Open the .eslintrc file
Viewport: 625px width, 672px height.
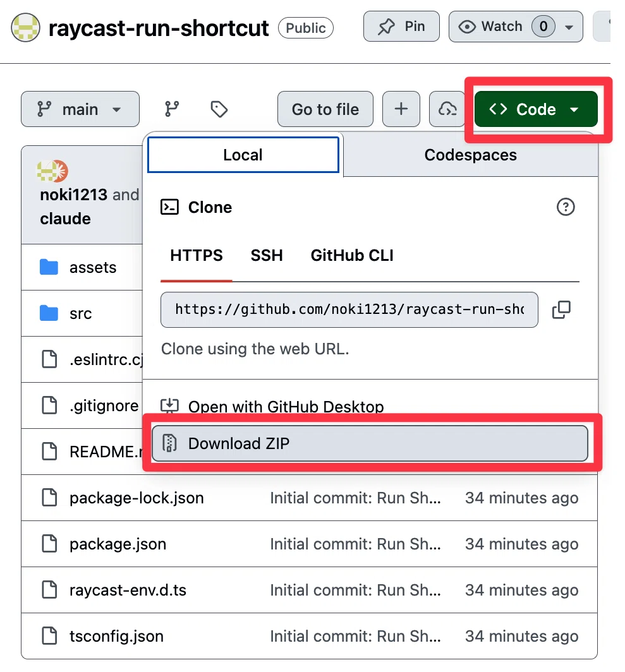tap(106, 359)
